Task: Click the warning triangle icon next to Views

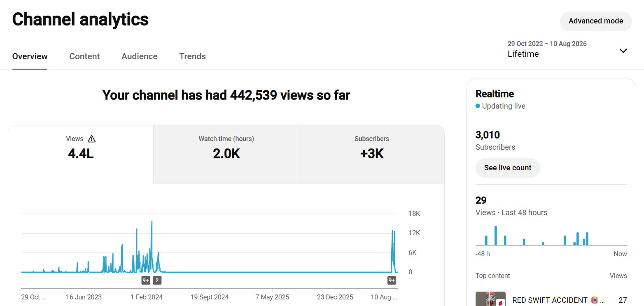Action: [91, 139]
